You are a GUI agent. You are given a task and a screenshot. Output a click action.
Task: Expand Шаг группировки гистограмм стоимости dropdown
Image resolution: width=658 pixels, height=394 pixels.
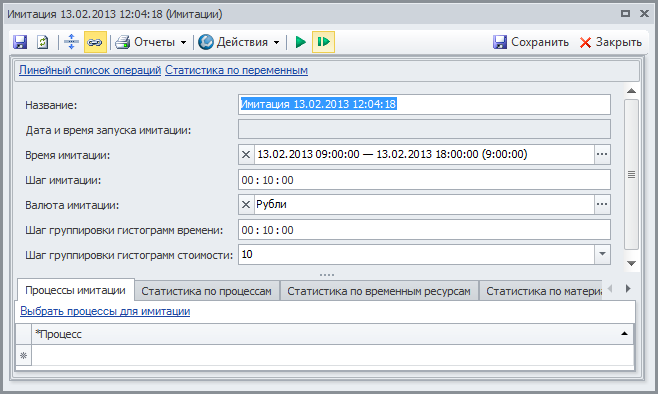click(602, 254)
